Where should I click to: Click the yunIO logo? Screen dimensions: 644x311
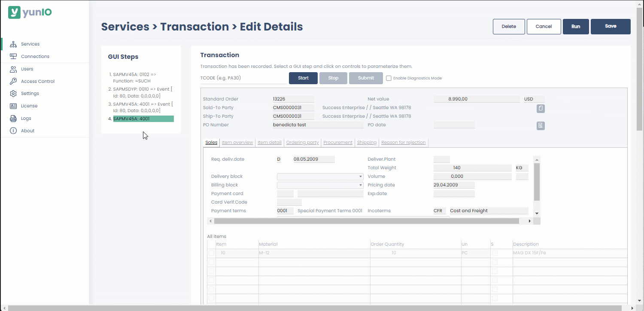click(x=30, y=12)
